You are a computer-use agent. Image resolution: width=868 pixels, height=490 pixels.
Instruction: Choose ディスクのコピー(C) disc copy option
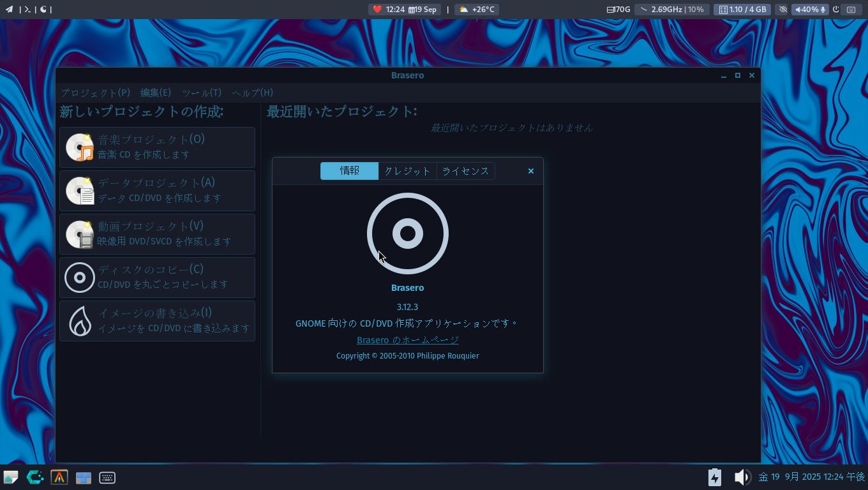(x=157, y=278)
